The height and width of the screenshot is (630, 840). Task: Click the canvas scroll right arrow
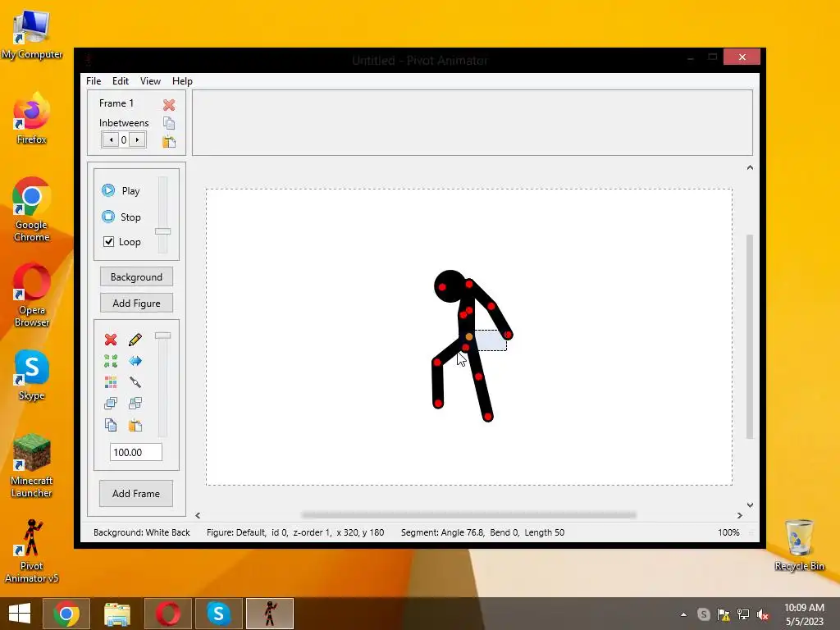click(x=740, y=515)
